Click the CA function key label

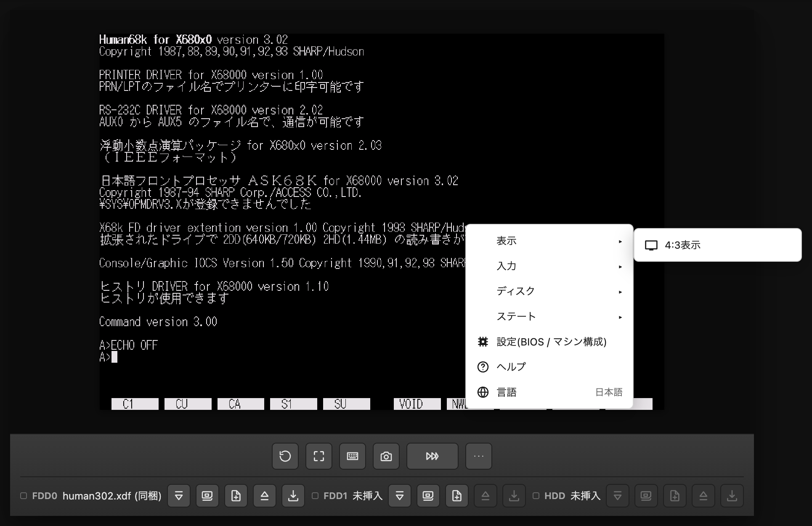(x=241, y=404)
